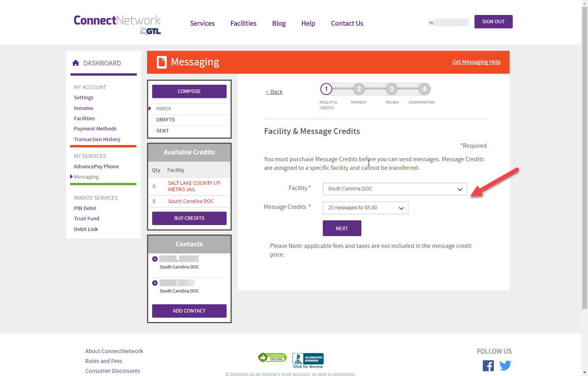Click the Back link
The image size is (588, 376).
274,92
